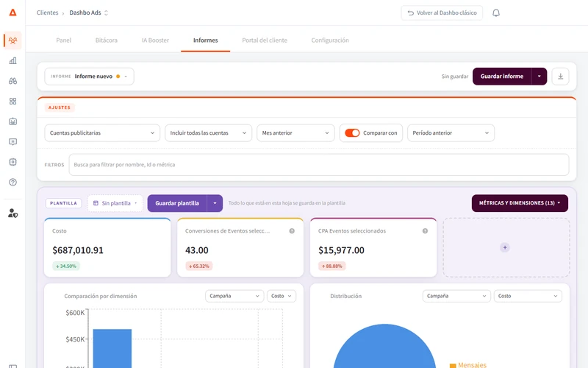Click the $15,977.00 CPA value

341,250
